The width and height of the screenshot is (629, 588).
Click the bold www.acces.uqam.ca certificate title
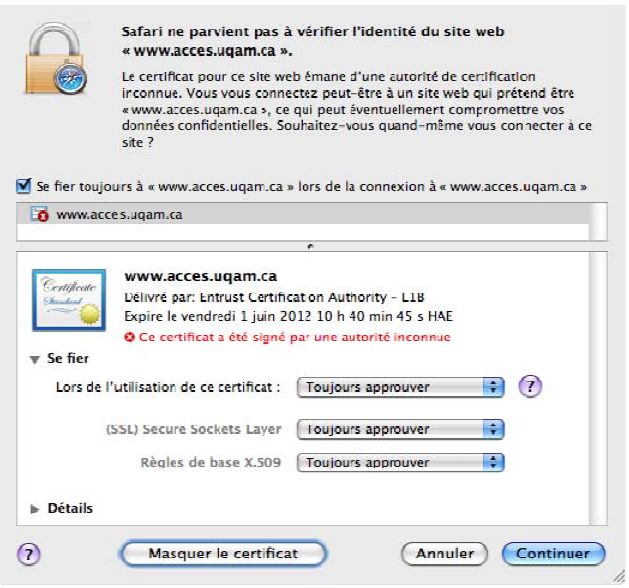(x=200, y=276)
